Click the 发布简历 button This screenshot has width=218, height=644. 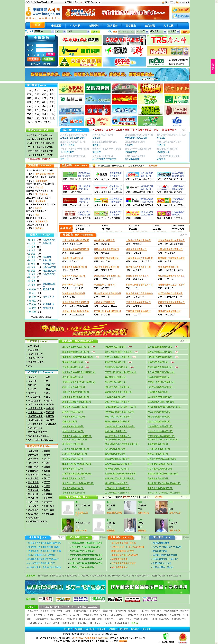click(180, 10)
